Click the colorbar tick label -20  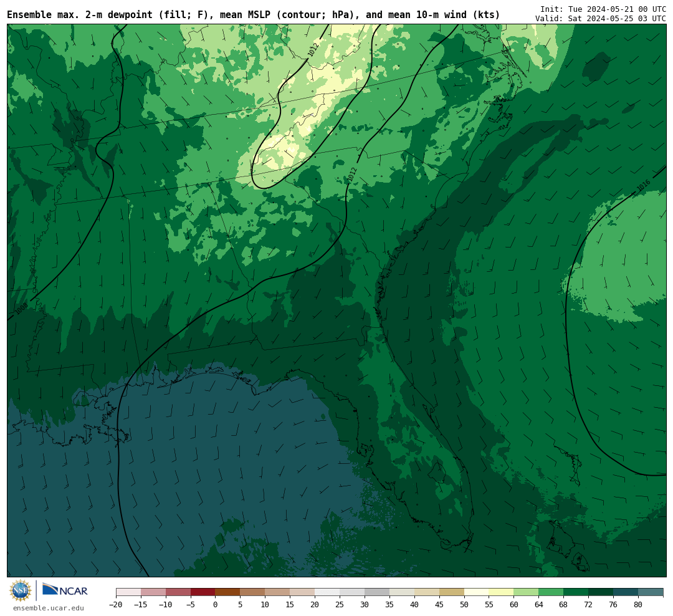click(115, 605)
